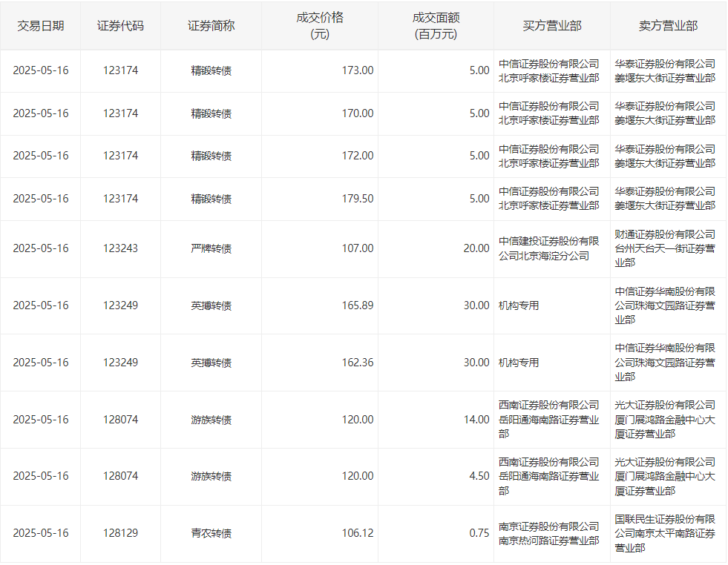Click 英搏转债 in the 162.36 row
The width and height of the screenshot is (728, 565).
coord(211,363)
